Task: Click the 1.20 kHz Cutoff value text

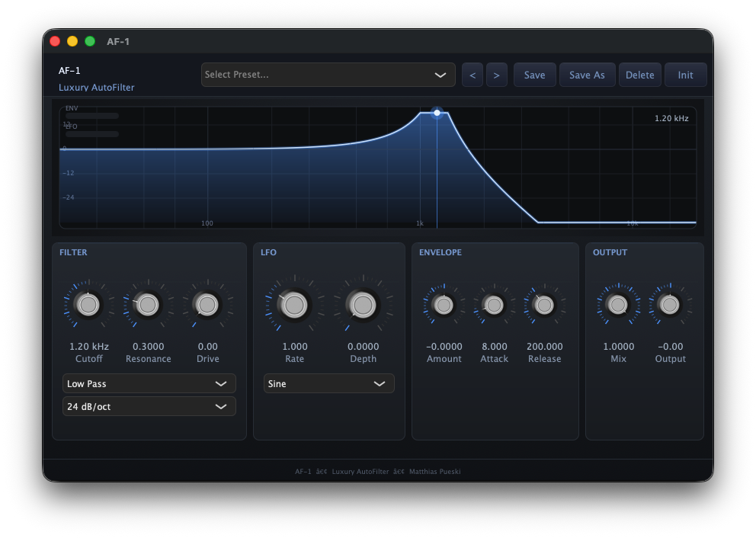Action: point(88,347)
